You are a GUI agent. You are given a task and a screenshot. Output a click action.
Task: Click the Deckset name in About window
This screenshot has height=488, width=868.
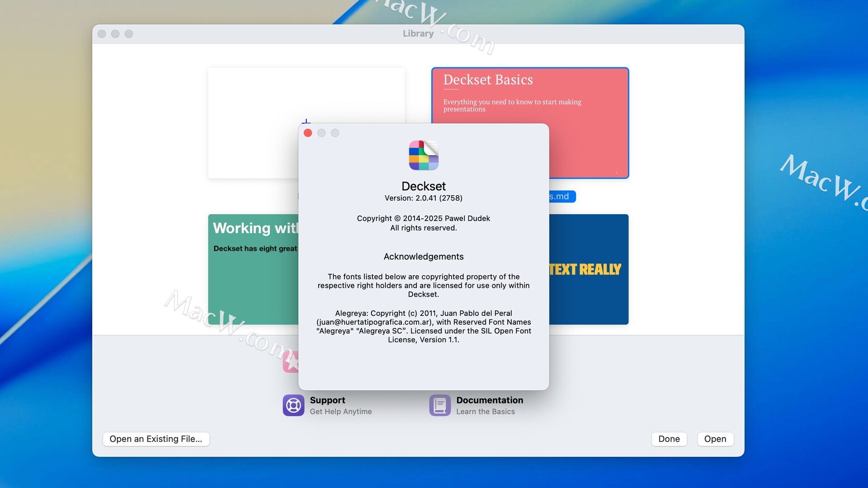pos(424,186)
